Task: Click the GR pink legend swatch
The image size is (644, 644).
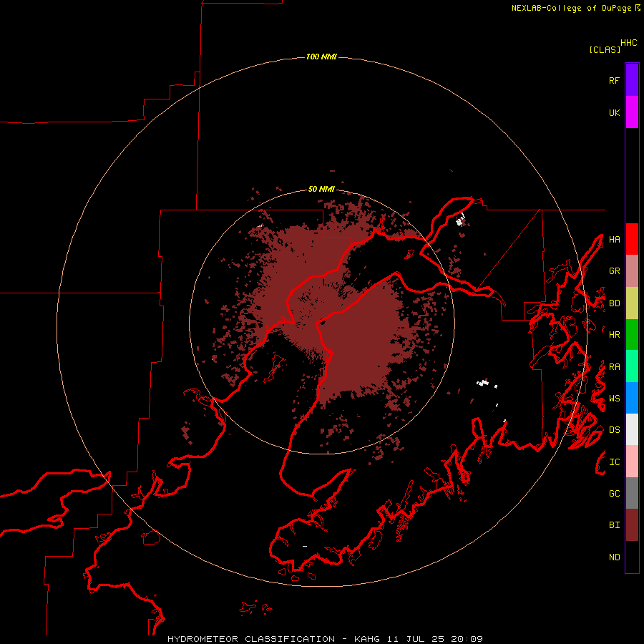Action: pos(632,271)
